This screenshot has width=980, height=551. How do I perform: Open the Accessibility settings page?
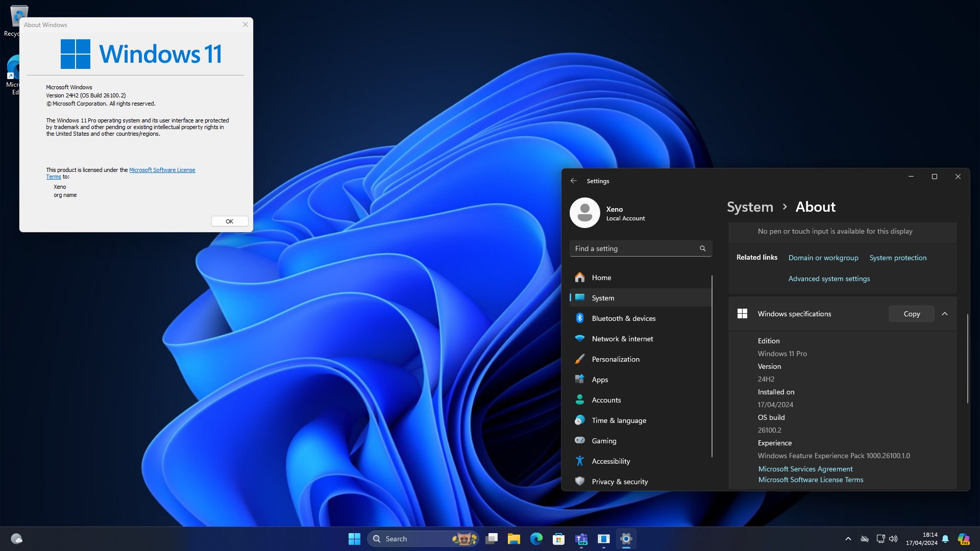610,461
